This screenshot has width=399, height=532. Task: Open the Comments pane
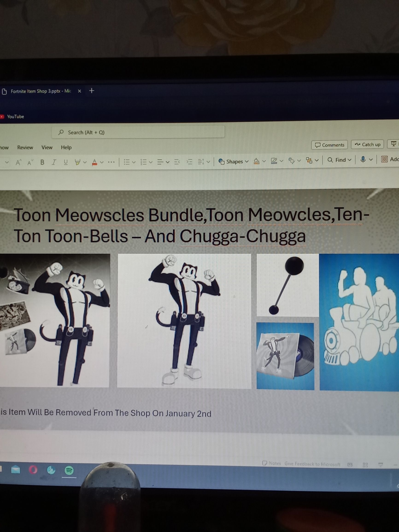(329, 145)
